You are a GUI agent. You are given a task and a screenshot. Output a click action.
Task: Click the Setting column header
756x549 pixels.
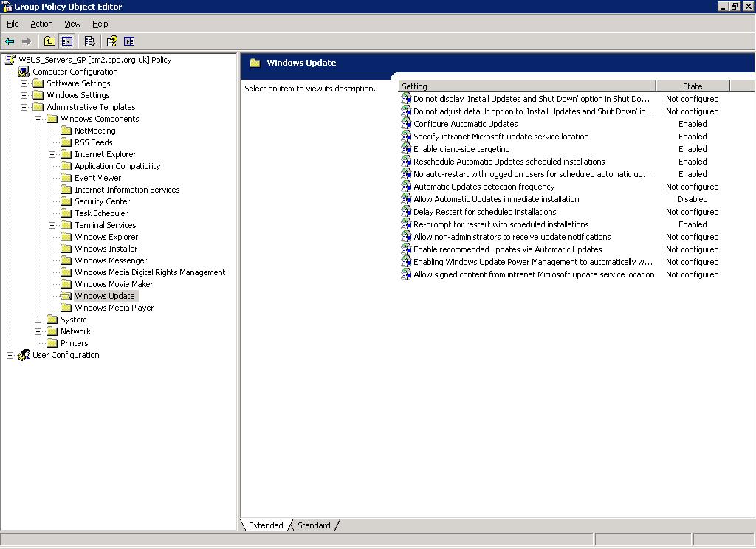526,86
